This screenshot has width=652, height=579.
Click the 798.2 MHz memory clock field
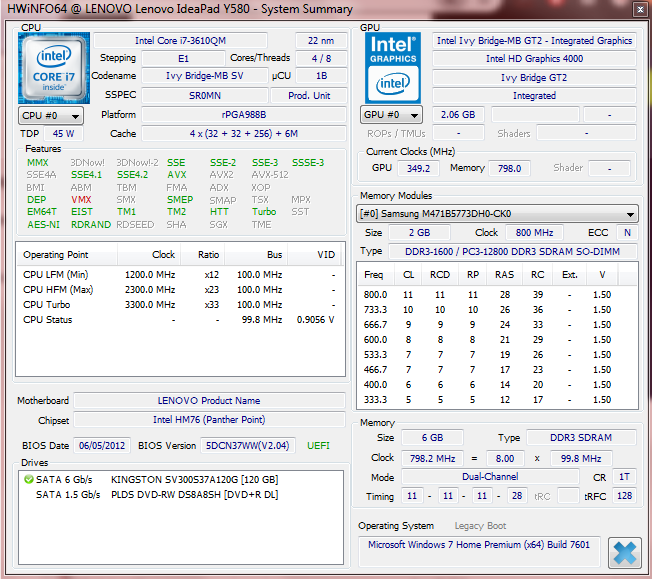[432, 458]
